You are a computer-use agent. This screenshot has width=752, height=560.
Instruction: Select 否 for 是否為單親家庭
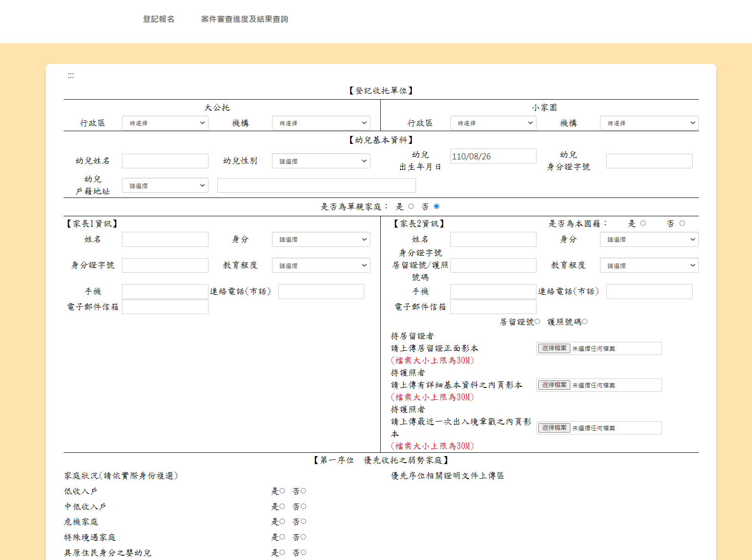click(x=437, y=206)
